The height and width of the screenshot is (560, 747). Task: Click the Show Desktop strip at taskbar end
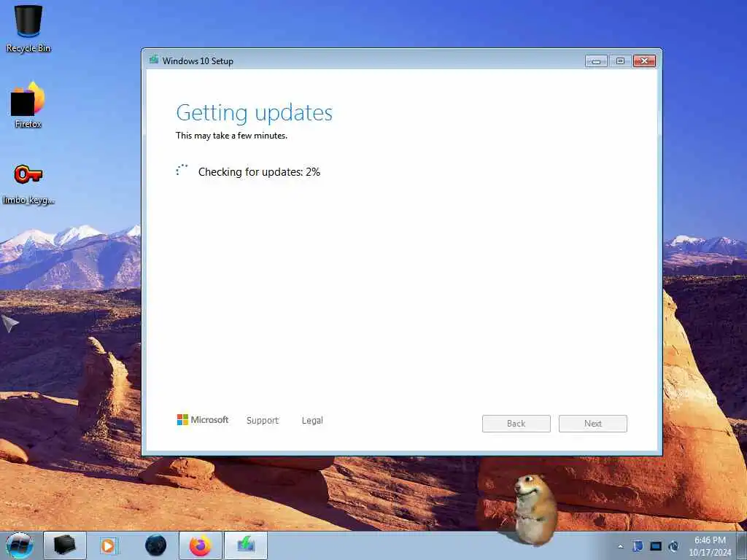(742, 545)
